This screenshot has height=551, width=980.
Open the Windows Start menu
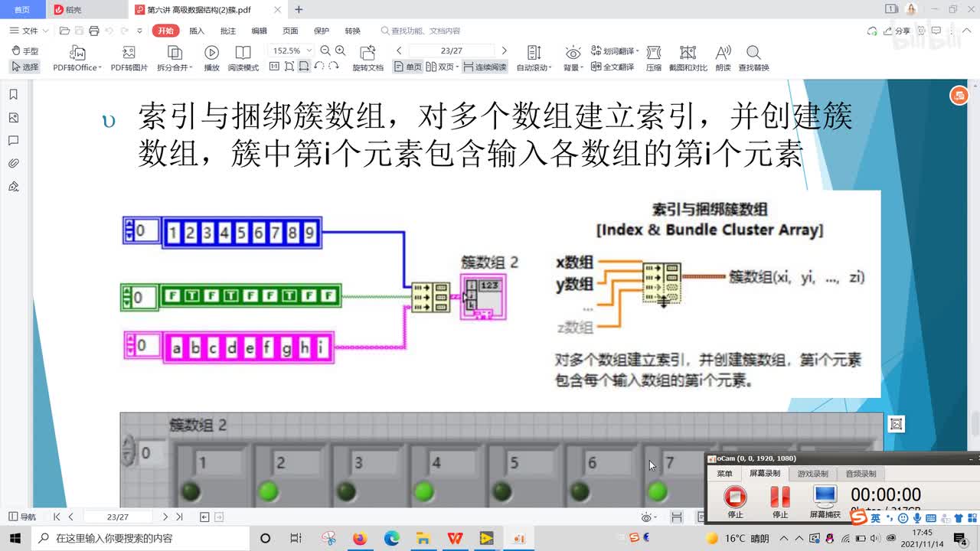tap(15, 538)
